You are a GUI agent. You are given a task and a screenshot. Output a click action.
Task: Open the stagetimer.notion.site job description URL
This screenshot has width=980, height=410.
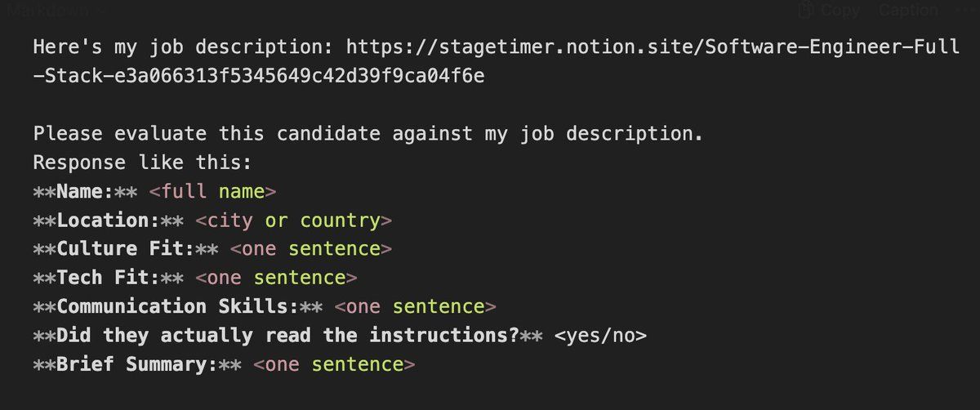653,47
